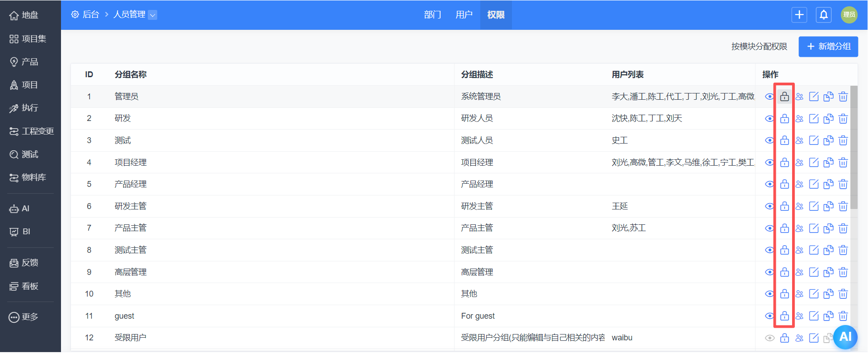Viewport: 868px width, 353px height.
Task: Click the 新增分组 button
Action: pyautogui.click(x=828, y=46)
